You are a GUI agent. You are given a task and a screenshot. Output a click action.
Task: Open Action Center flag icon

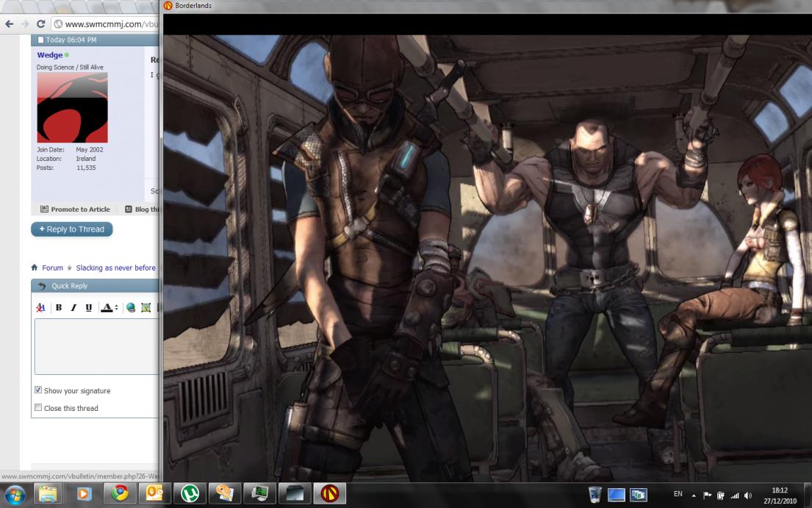pos(707,496)
